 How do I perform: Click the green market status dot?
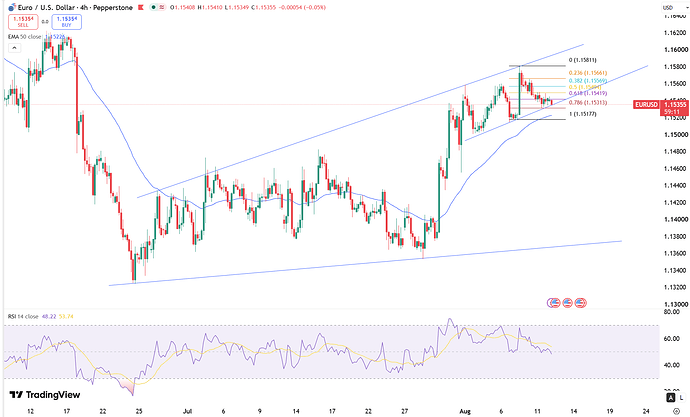tap(153, 7)
